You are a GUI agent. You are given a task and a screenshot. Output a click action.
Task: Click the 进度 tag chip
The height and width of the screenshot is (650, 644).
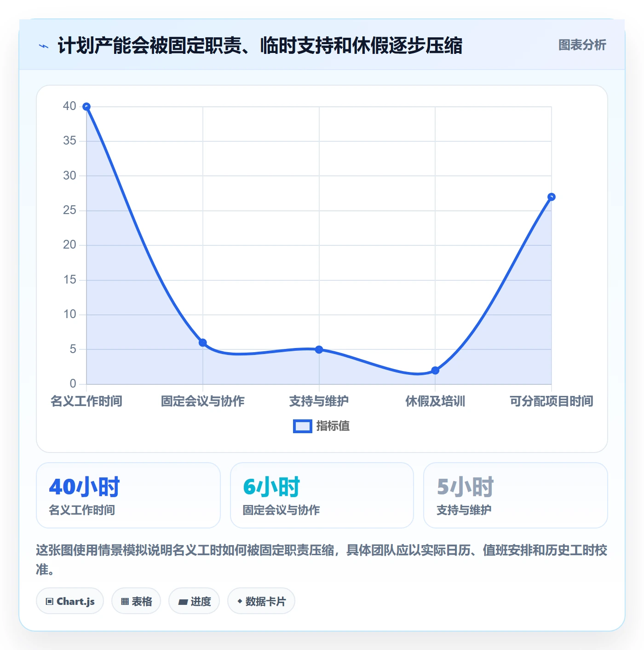point(194,601)
